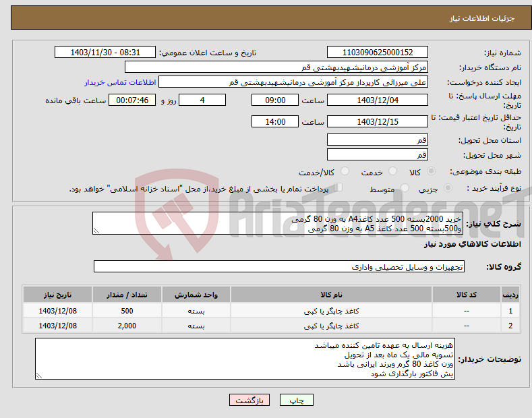Click item name in row 2

coord(331,326)
